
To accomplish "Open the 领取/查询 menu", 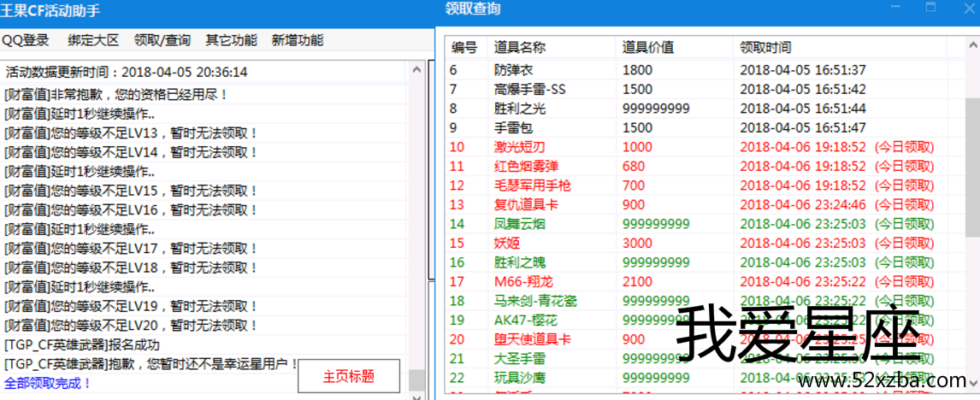I will (162, 40).
